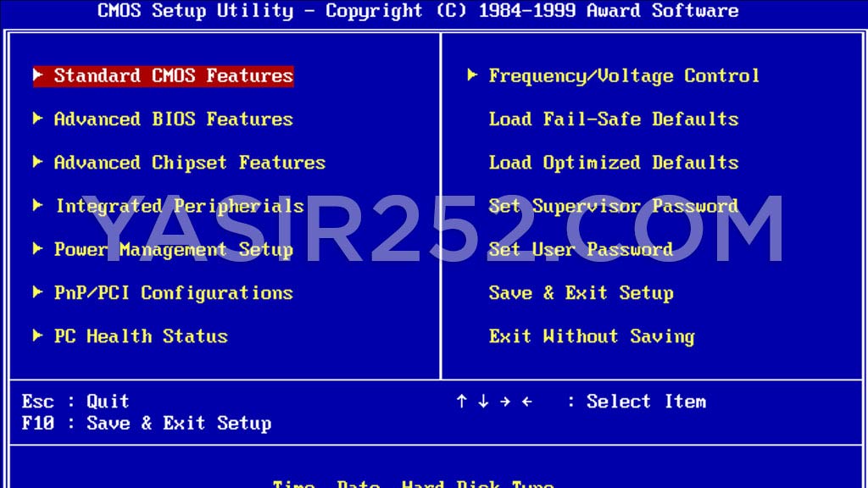Screen dimensions: 868x488
Task: Click arrow beside Frequency/Voltage Control
Action: point(472,75)
